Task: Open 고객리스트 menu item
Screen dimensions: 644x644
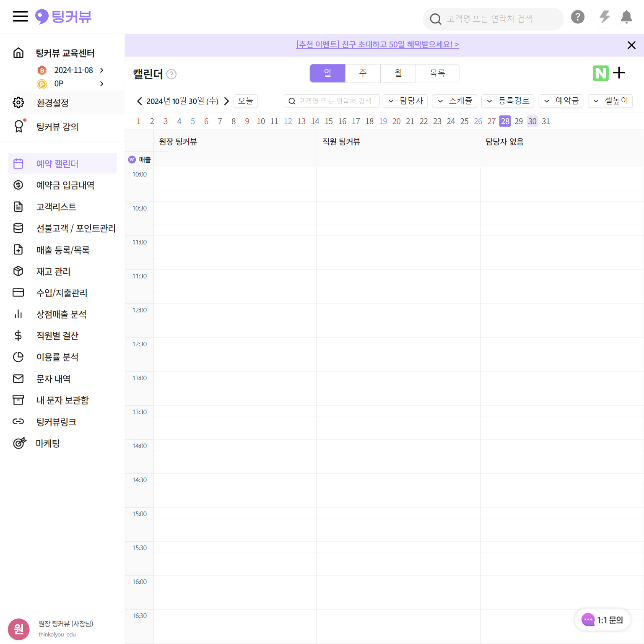Action: coord(62,206)
